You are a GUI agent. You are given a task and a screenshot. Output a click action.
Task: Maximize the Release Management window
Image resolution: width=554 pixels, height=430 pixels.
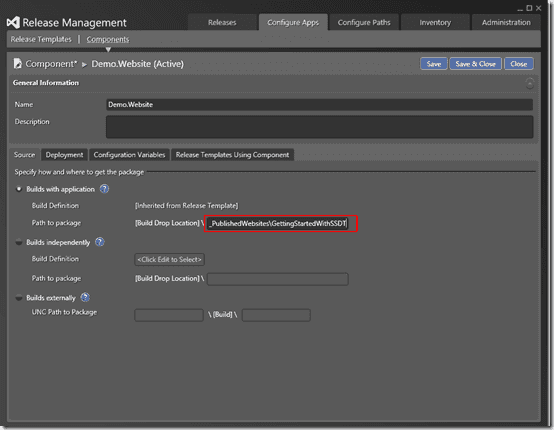point(529,8)
